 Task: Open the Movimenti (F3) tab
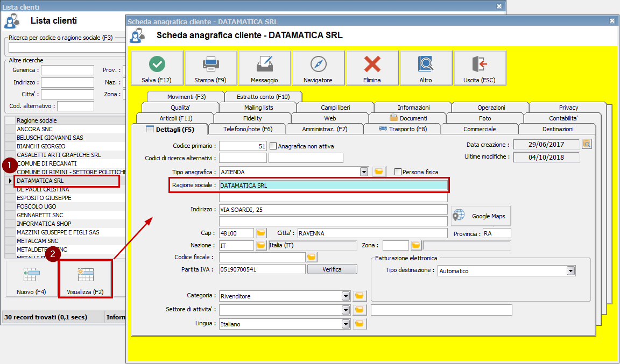click(186, 97)
